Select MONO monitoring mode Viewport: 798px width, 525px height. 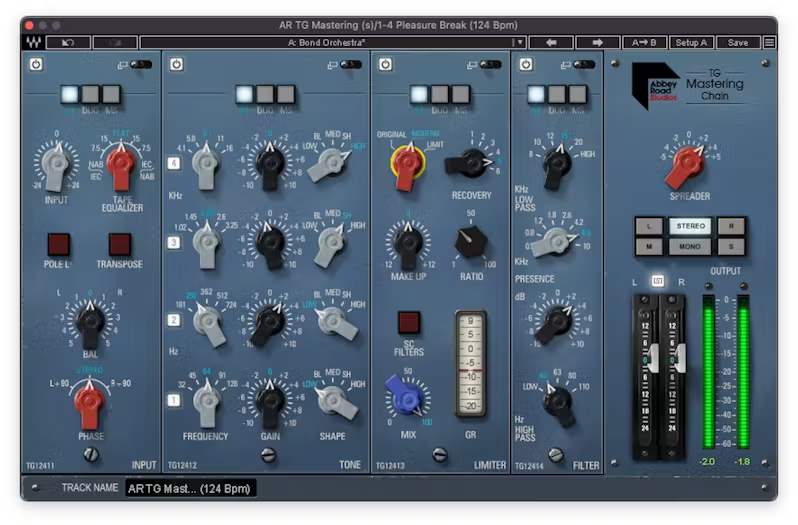click(690, 247)
